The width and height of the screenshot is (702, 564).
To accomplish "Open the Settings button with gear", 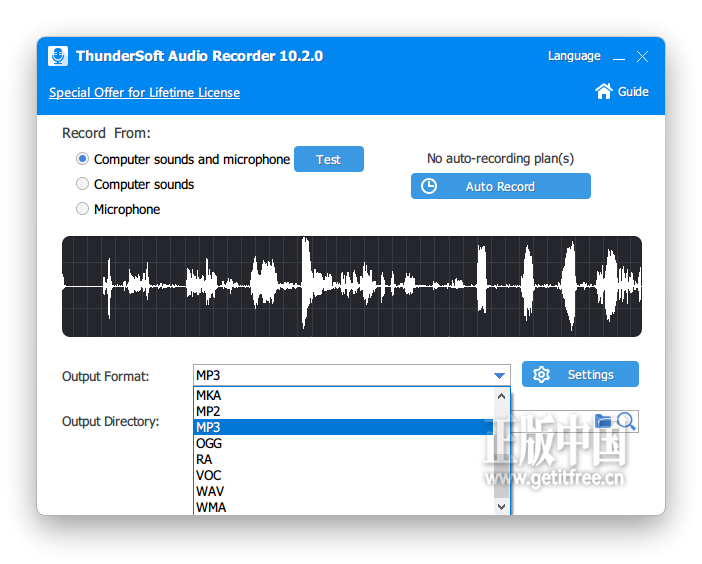I will [x=580, y=374].
